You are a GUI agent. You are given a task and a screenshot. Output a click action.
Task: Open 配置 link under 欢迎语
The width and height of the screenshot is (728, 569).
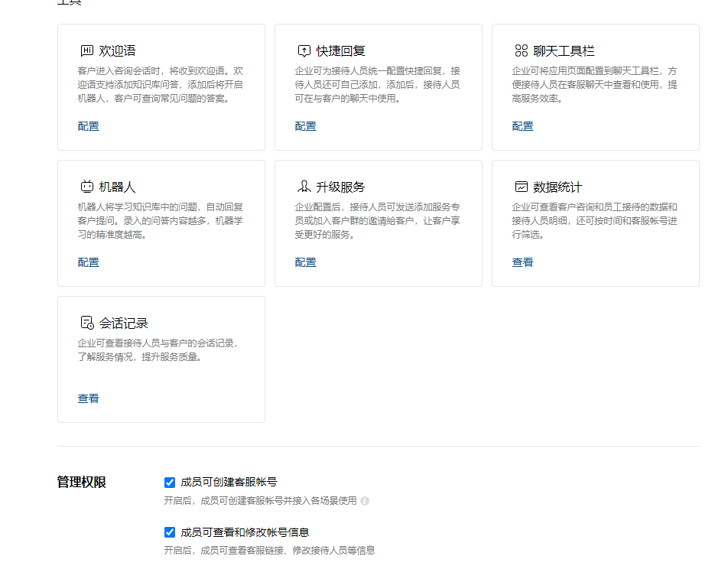88,126
